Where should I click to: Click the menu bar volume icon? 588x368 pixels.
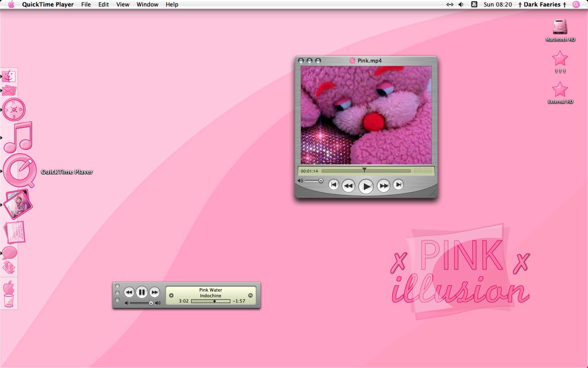461,4
